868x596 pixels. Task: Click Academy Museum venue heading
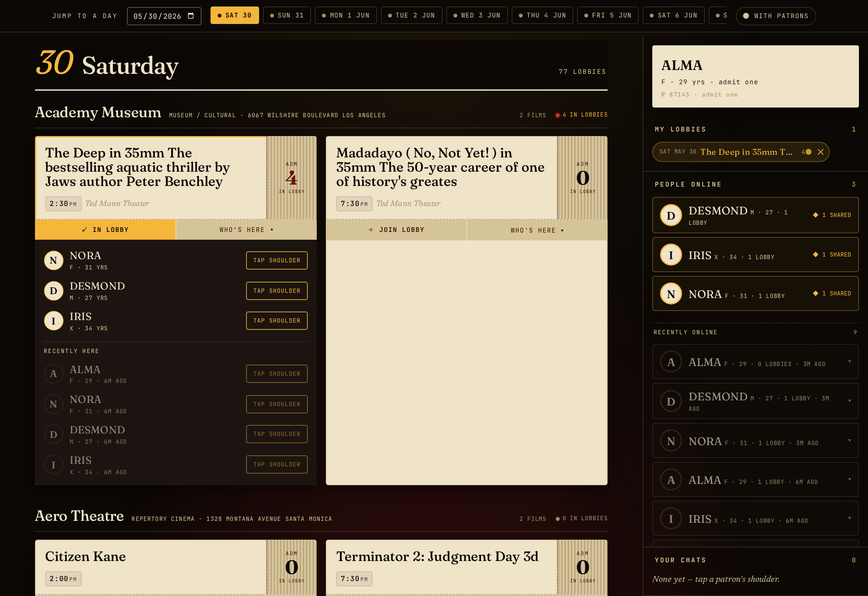98,112
